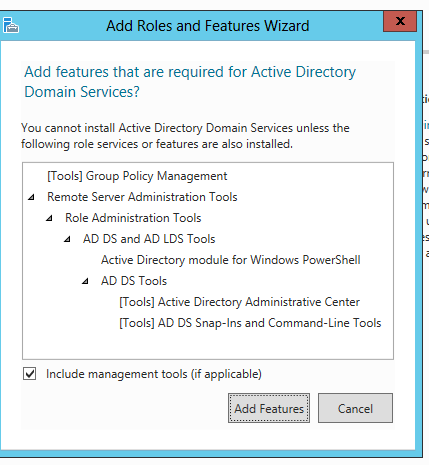Viewport: 429px width, 465px height.
Task: Select [Tools] Group Policy Management item
Action: tap(137, 176)
